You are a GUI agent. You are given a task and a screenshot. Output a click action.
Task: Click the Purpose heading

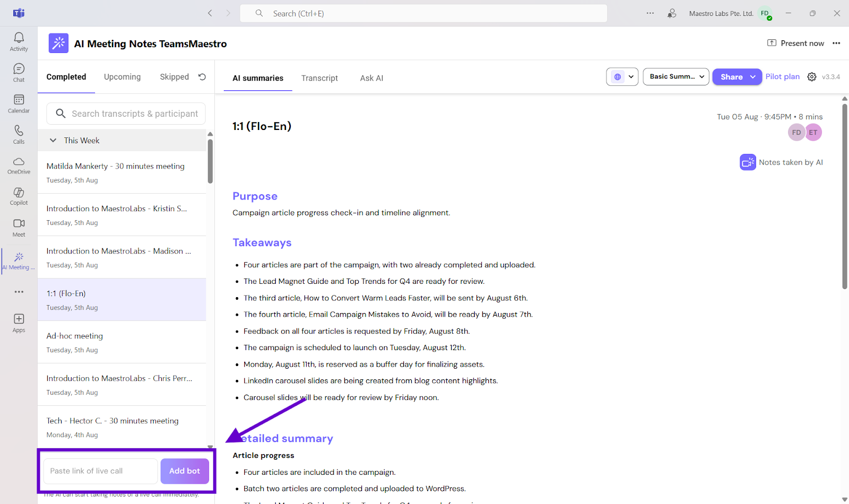tap(255, 196)
